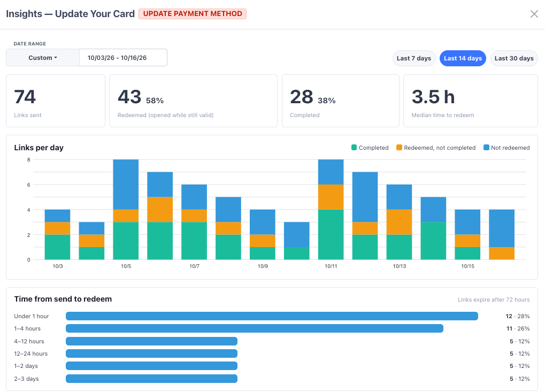Click the Under 1 hour bar
Viewport: 545px width, 392px height.
[x=272, y=316]
